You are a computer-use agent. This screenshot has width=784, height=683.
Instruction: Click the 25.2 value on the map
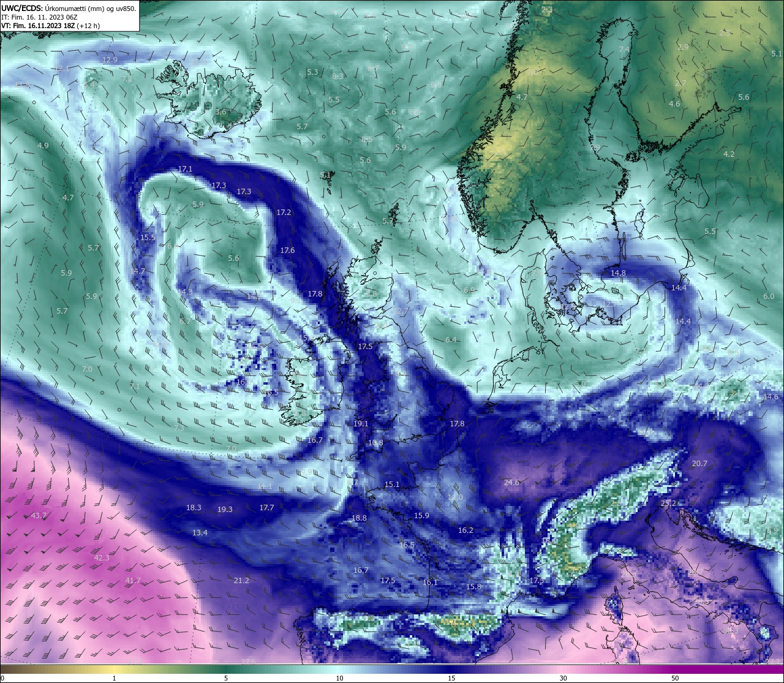(669, 504)
